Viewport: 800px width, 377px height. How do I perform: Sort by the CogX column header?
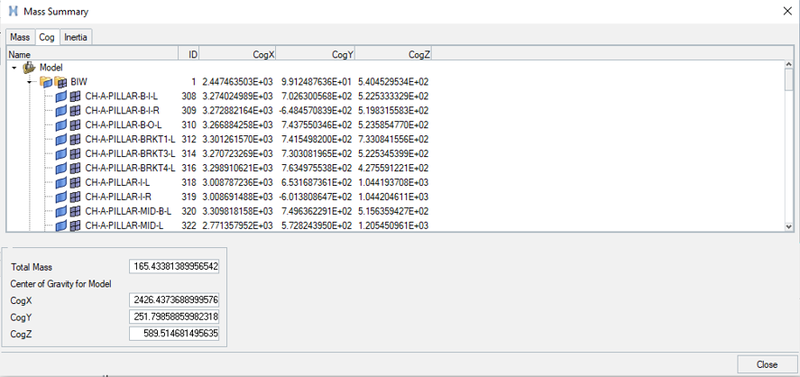(238, 54)
